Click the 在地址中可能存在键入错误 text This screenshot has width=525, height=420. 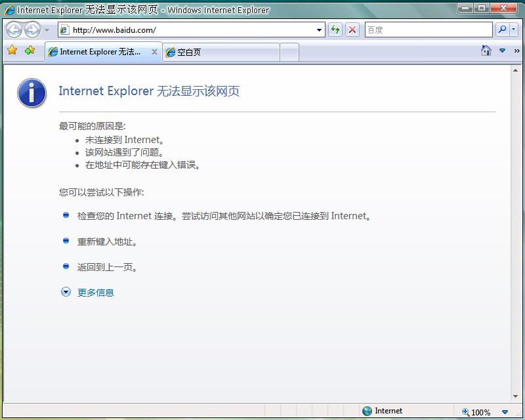click(x=142, y=165)
